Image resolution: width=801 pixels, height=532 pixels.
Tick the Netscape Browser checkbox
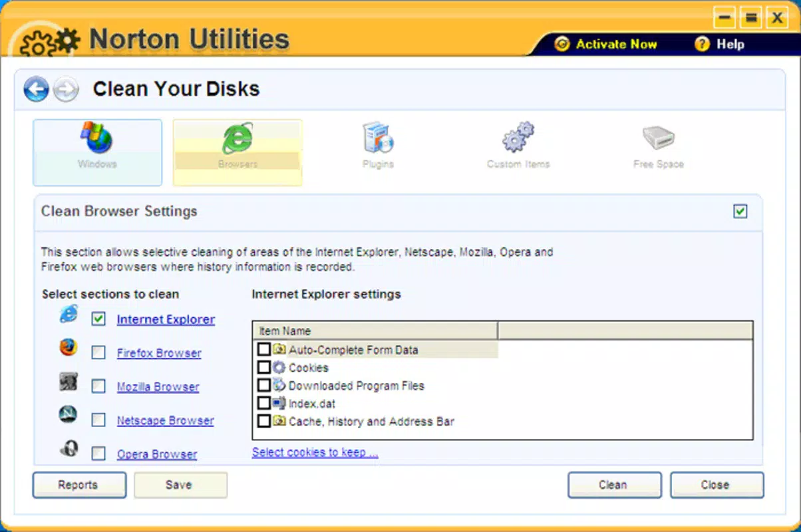pyautogui.click(x=98, y=420)
